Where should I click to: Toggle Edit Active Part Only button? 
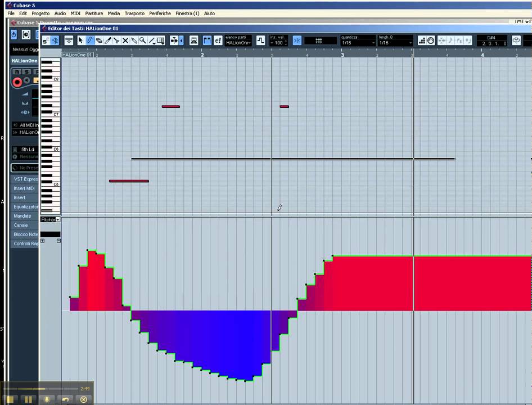218,40
